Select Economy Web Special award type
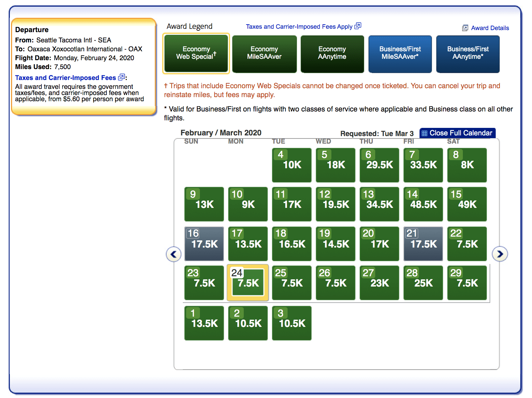532x398 pixels. point(196,53)
